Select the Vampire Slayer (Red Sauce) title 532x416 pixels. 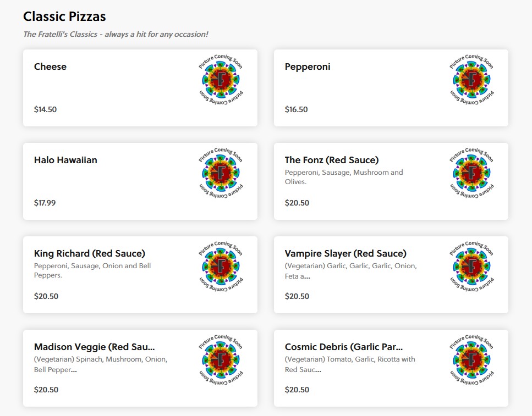[345, 253]
